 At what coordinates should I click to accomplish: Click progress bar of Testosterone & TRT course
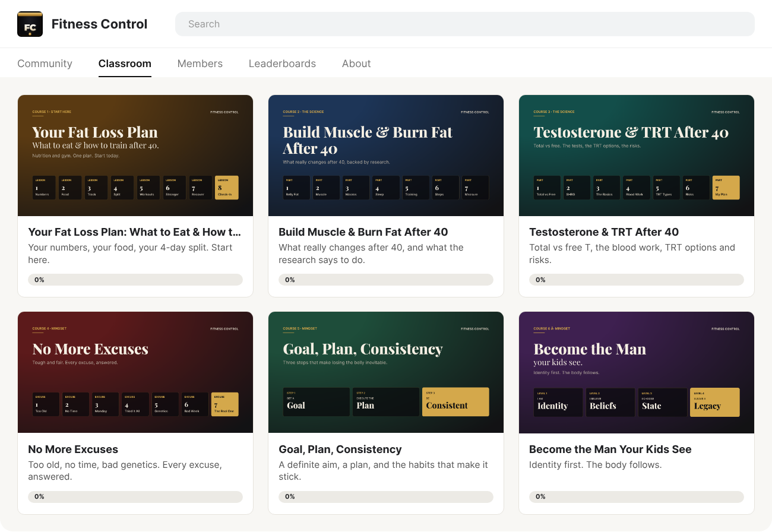click(637, 280)
